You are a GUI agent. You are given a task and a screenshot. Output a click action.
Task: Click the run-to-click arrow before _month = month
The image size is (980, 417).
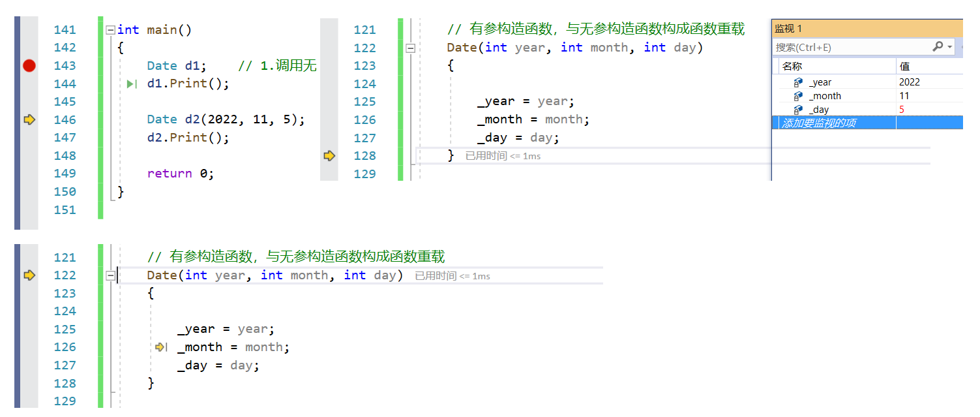pos(161,347)
